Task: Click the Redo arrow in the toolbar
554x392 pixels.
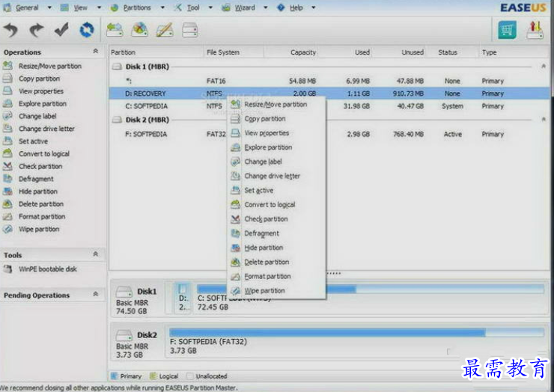Action: click(36, 30)
